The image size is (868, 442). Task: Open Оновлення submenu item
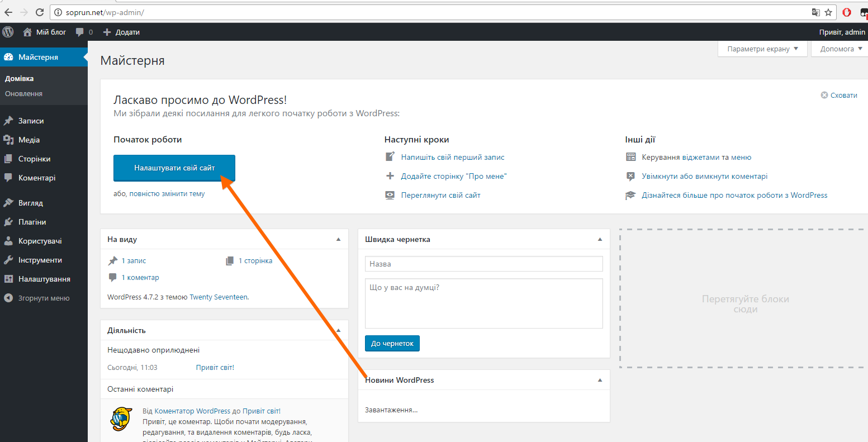point(23,94)
